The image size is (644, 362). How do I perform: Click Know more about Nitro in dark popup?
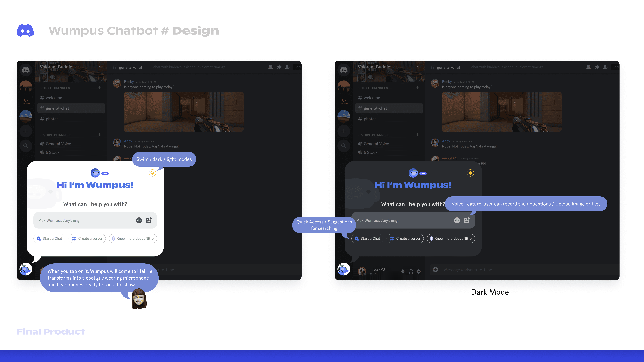click(451, 239)
